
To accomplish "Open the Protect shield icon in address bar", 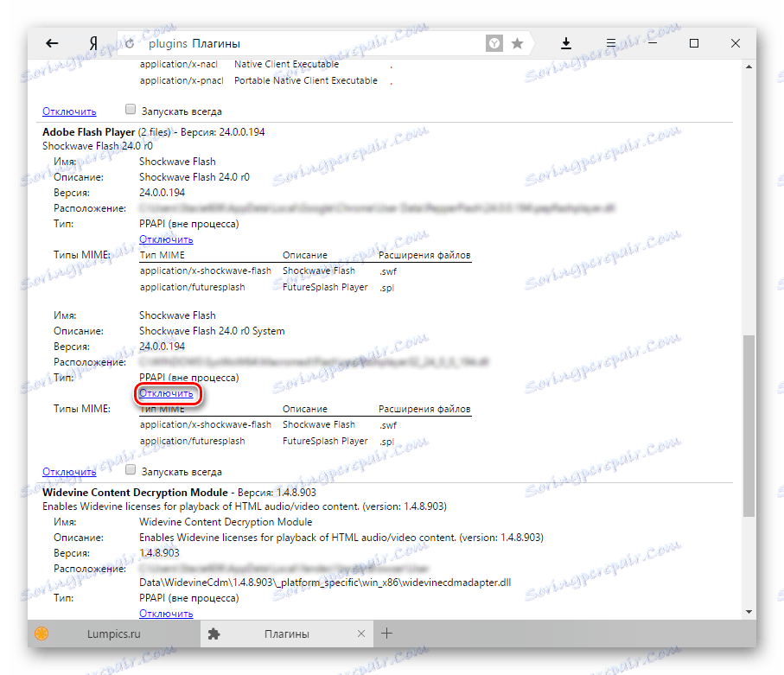I will (494, 41).
